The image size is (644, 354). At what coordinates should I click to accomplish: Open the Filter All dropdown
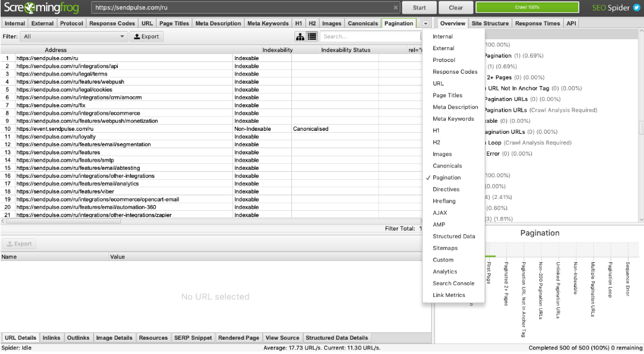73,37
